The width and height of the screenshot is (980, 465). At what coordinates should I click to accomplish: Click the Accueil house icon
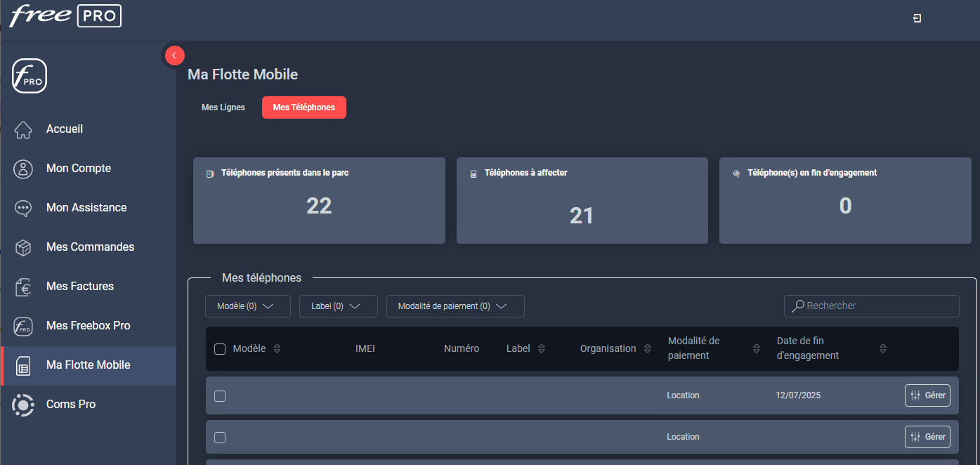[23, 129]
